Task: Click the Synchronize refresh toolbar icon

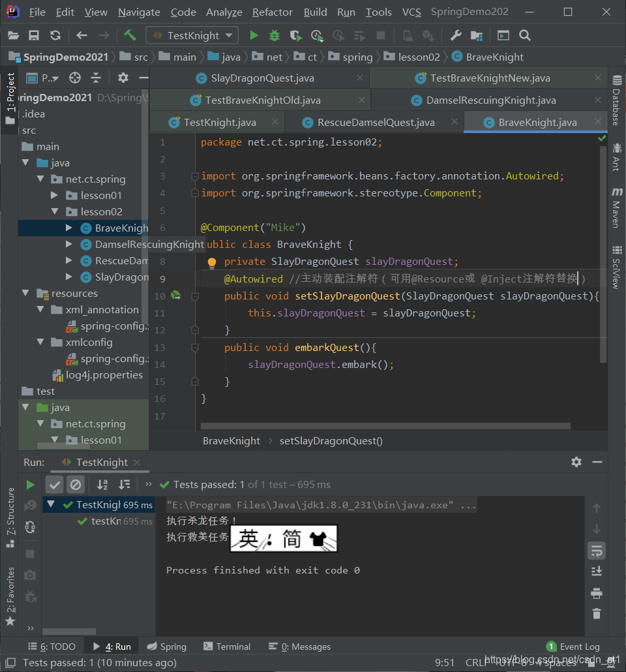Action: (55, 36)
